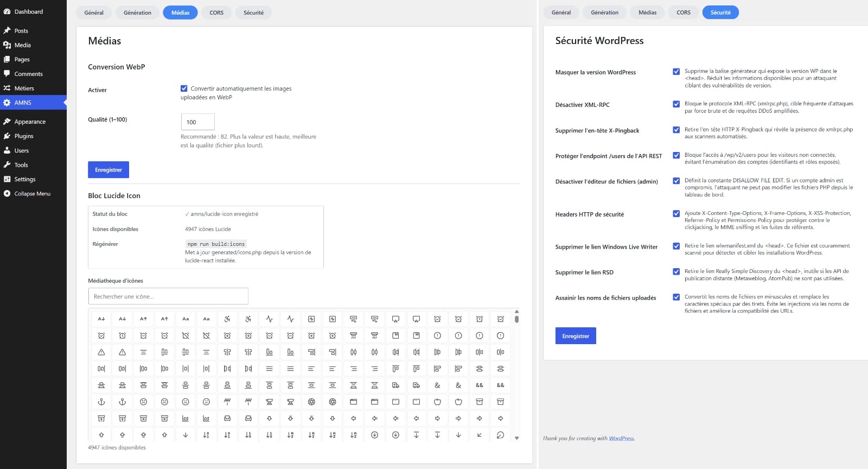Open the Dashboard menu in the sidebar

pyautogui.click(x=33, y=11)
